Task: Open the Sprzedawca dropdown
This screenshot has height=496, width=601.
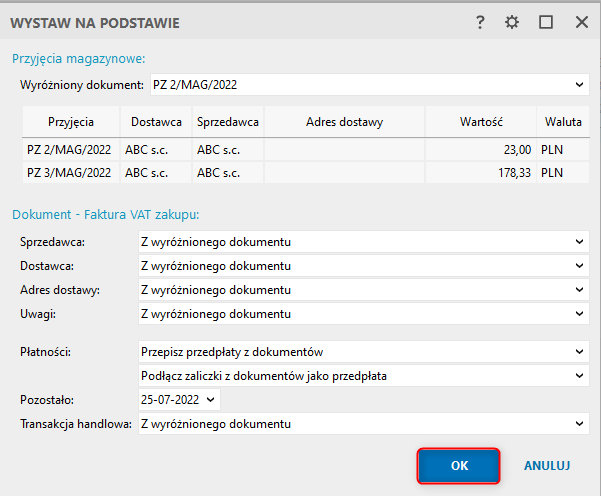Action: click(x=580, y=242)
